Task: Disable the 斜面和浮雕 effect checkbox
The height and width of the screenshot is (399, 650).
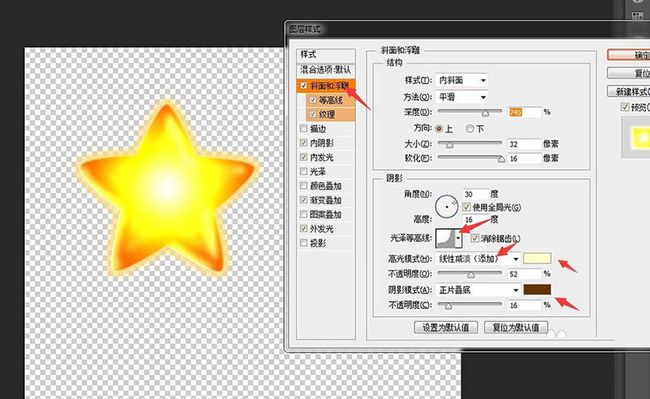Action: tap(303, 86)
